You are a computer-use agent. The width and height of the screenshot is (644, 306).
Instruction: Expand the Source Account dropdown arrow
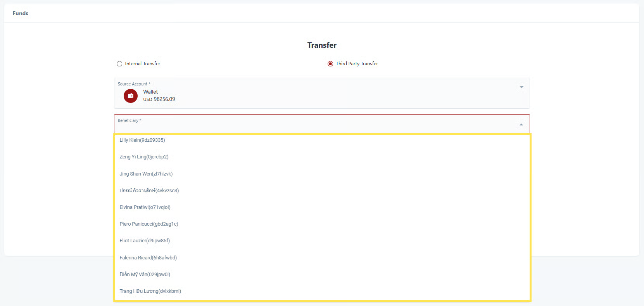[x=521, y=87]
